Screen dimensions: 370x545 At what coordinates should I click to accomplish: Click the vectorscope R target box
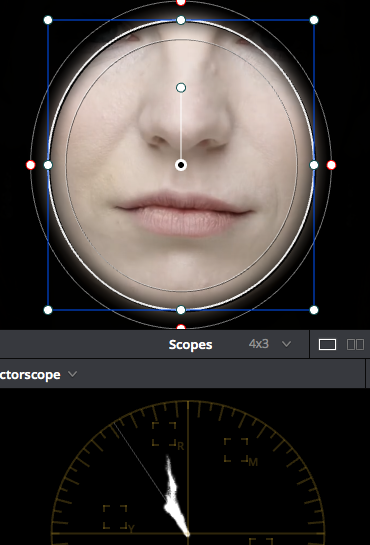[164, 434]
